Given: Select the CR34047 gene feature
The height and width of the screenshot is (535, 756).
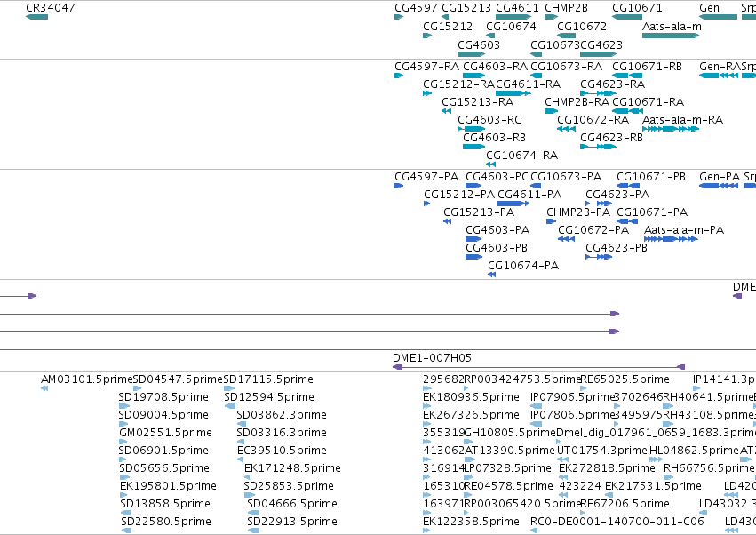Looking at the screenshot, I should [x=36, y=17].
